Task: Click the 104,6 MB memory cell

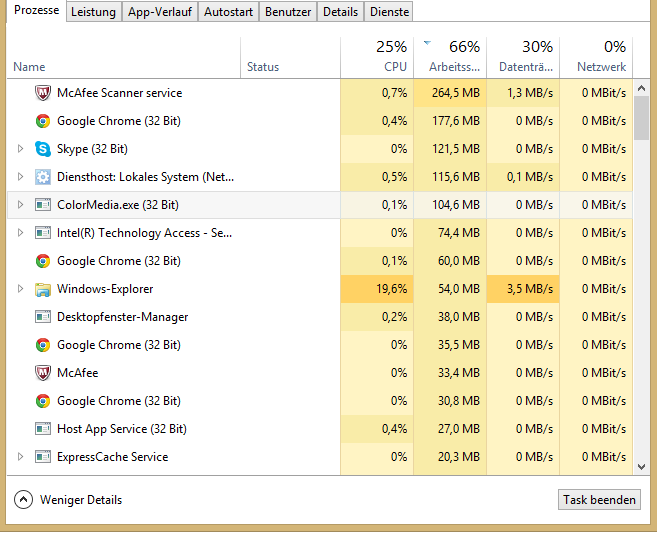Action: pos(450,205)
